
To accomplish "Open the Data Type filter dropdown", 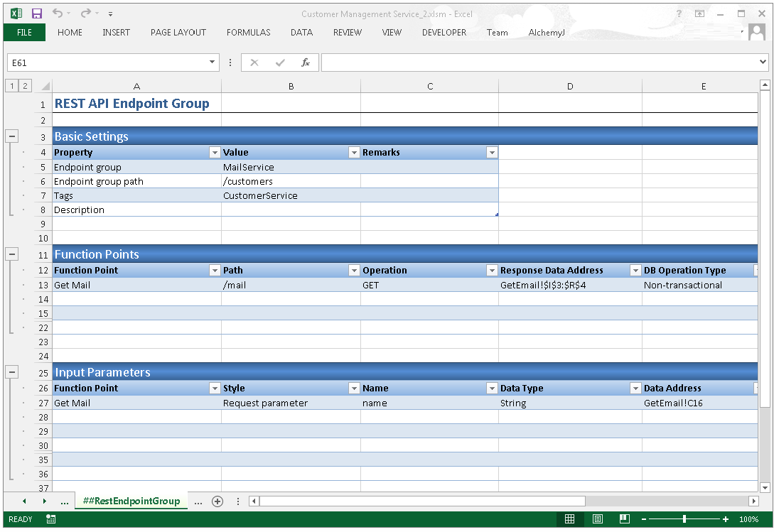I will [636, 389].
